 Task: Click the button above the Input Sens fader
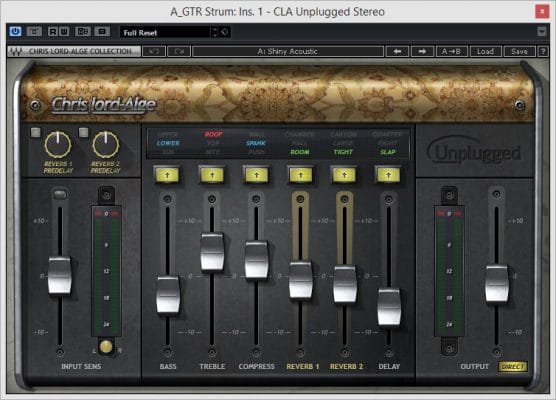point(60,194)
